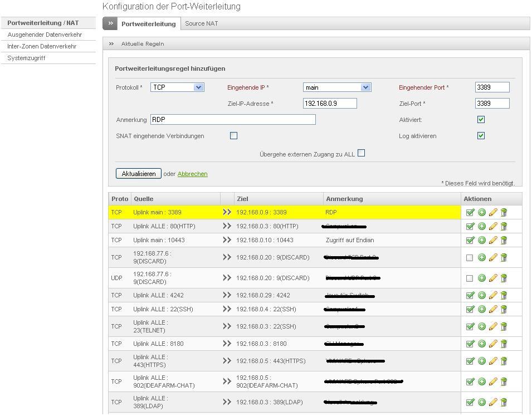Open the Protokoll TCP dropdown
532x416 pixels.
(177, 87)
